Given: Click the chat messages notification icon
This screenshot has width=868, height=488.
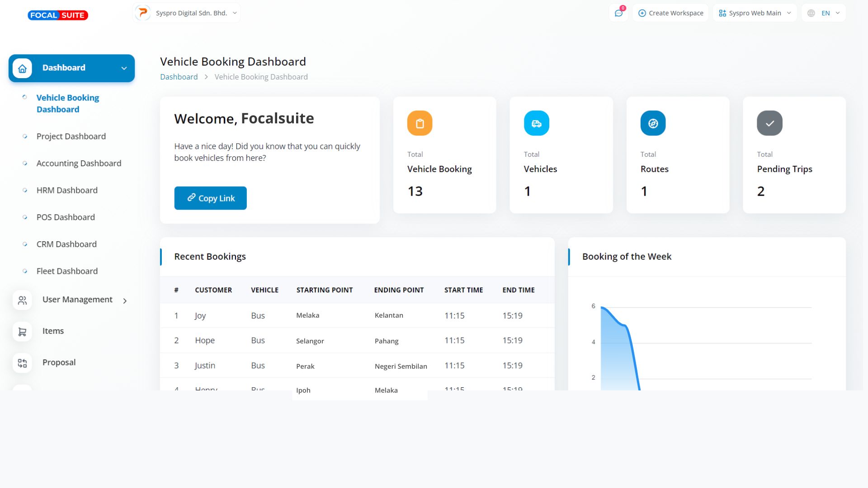Looking at the screenshot, I should pos(618,13).
